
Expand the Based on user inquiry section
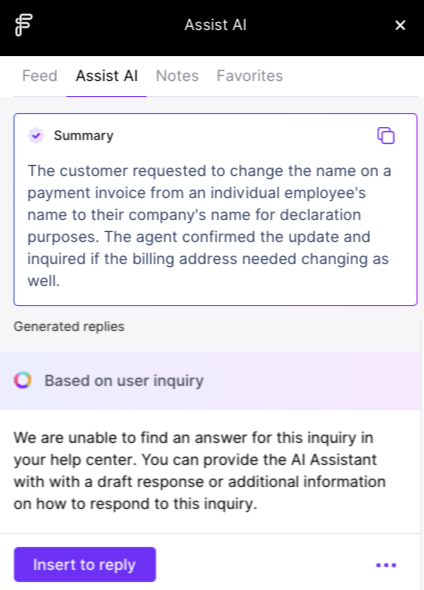[210, 381]
